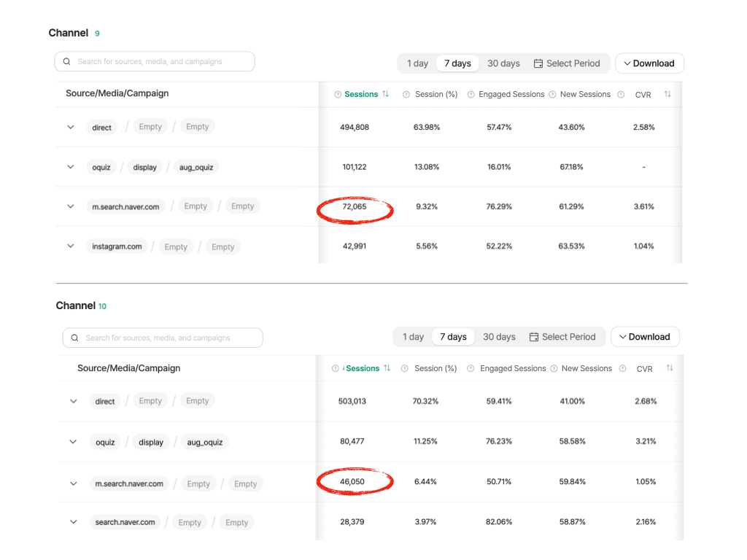The height and width of the screenshot is (560, 747).
Task: Click the sort arrows on Channel 10 Sessions column
Action: tap(387, 368)
